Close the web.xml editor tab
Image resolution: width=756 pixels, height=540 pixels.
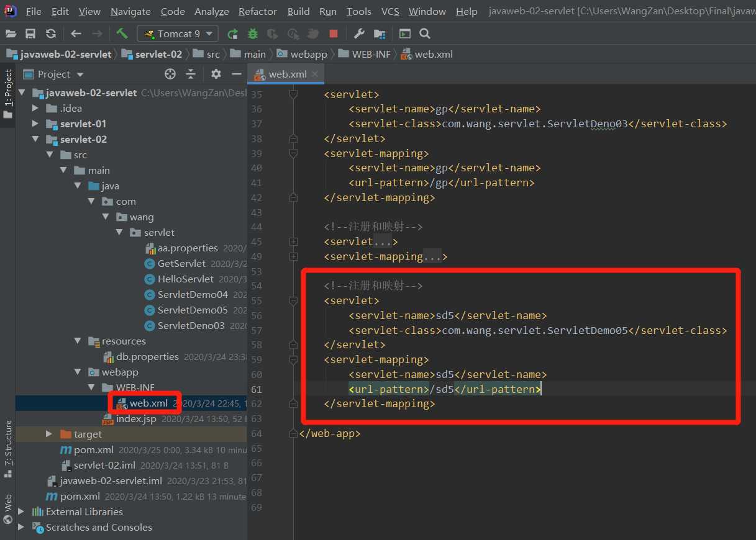click(x=316, y=74)
